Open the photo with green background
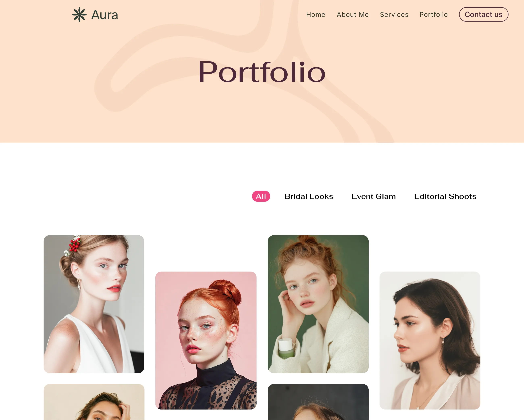The height and width of the screenshot is (420, 524). click(318, 304)
